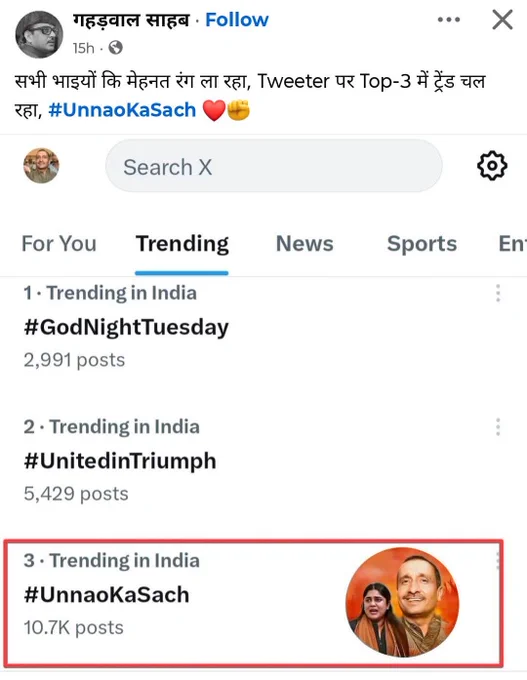The height and width of the screenshot is (680, 527).
Task: Open the post options three-dot menu
Action: [x=449, y=20]
